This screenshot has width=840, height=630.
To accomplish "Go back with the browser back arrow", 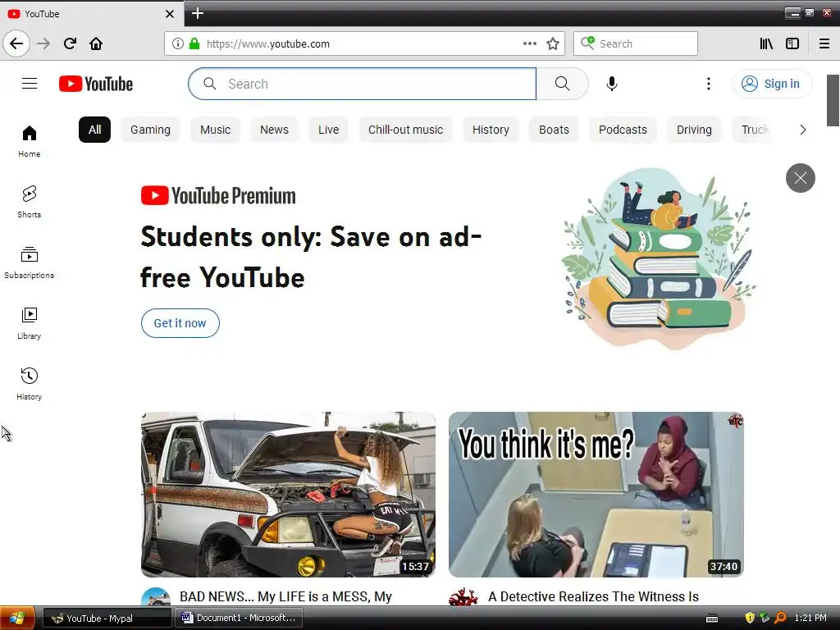I will 16,43.
